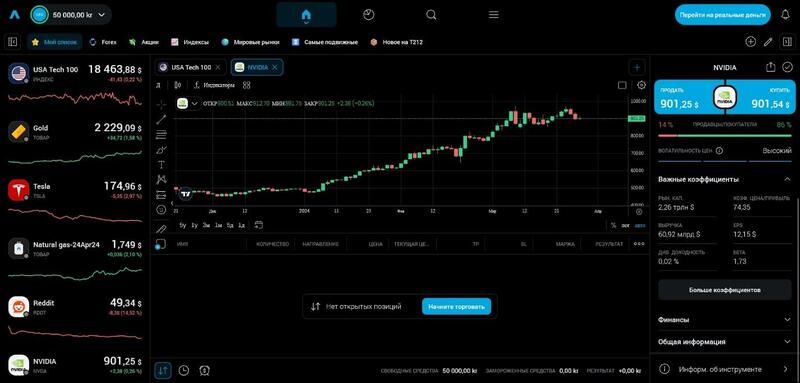Show open positions arrows tab
Screen dimensions: 800x383
coord(163,370)
